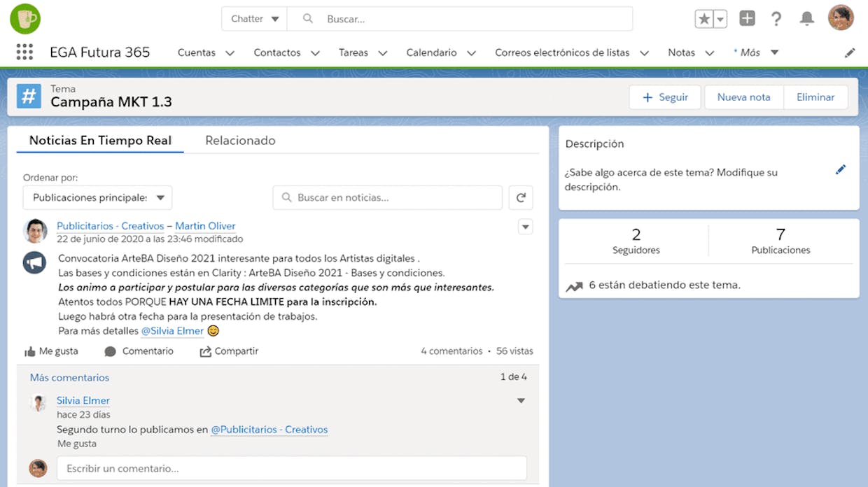Click the Eliminar button
Screen dimensions: 868x487
click(x=815, y=97)
